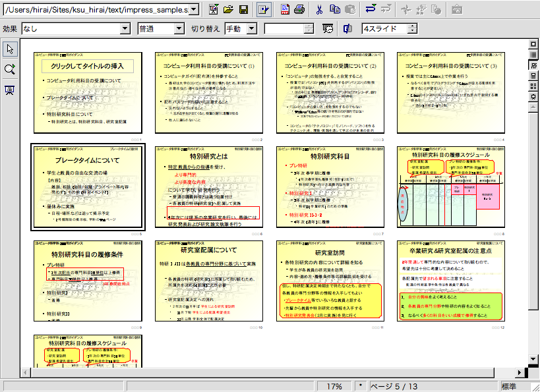Export directly as PDF icon
The width and height of the screenshot is (540, 392).
point(285,9)
